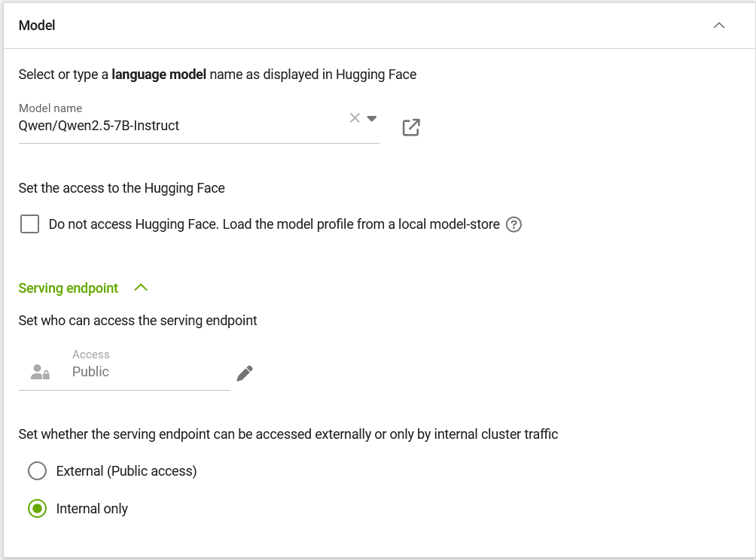Screen dimensions: 756x560
Task: Click the user lock icon beside Access
Action: 40,372
